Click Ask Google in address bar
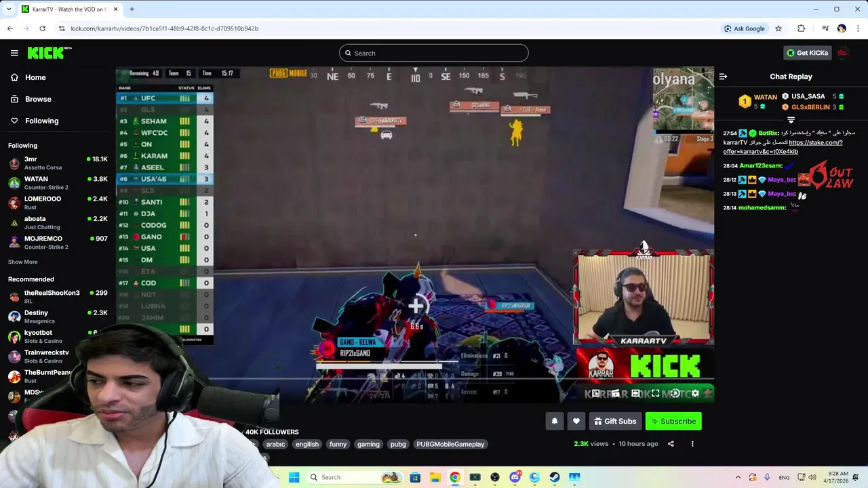The height and width of the screenshot is (488, 868). [745, 28]
